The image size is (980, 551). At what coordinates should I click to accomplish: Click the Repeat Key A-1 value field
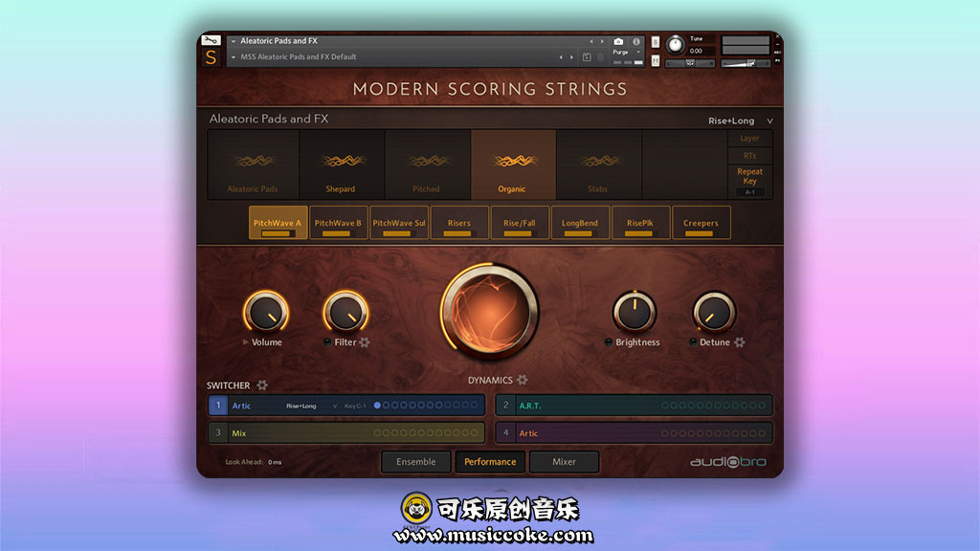749,192
